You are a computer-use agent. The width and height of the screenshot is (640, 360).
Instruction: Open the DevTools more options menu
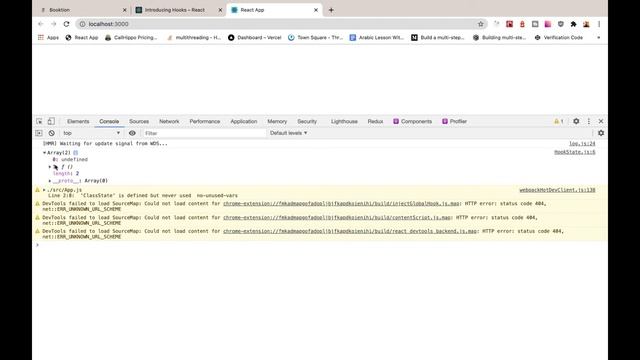(x=589, y=121)
